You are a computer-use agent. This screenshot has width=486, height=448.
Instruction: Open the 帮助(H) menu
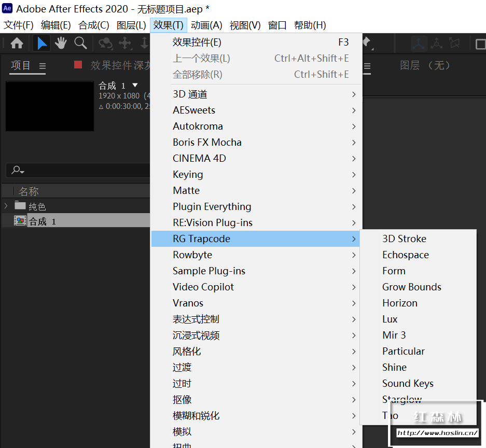coord(310,25)
